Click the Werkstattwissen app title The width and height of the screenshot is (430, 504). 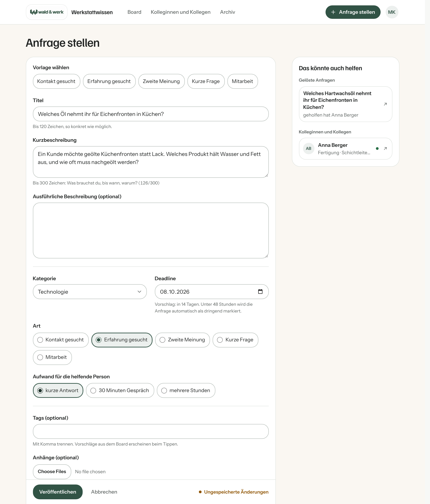click(x=92, y=12)
